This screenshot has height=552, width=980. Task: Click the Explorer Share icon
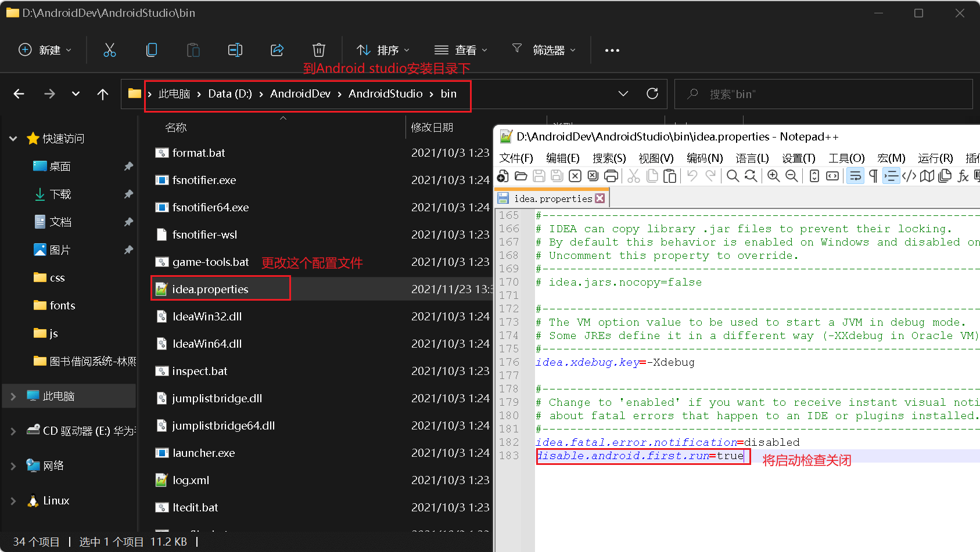coord(277,50)
